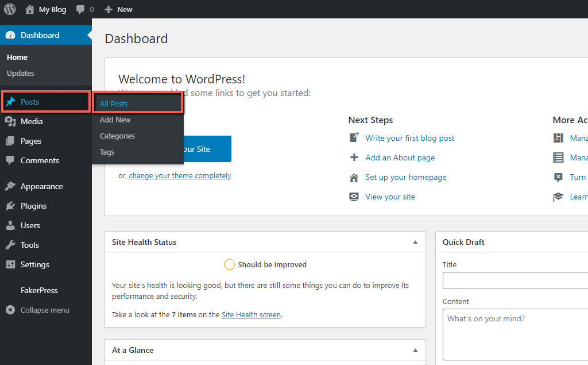Image resolution: width=588 pixels, height=365 pixels.
Task: Click the Appearance paintbrush icon
Action: [x=10, y=186]
